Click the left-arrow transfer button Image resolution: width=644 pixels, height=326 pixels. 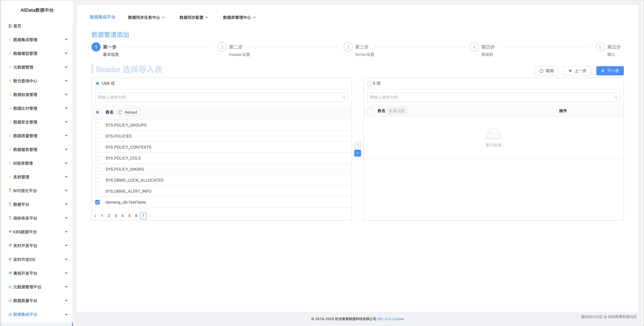(x=358, y=145)
